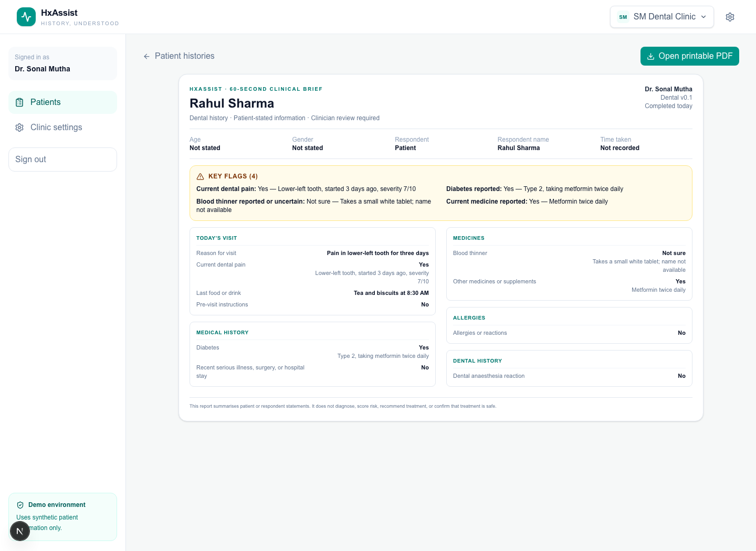756x551 pixels.
Task: Select the patient name Rahul Sharma heading
Action: pyautogui.click(x=232, y=103)
